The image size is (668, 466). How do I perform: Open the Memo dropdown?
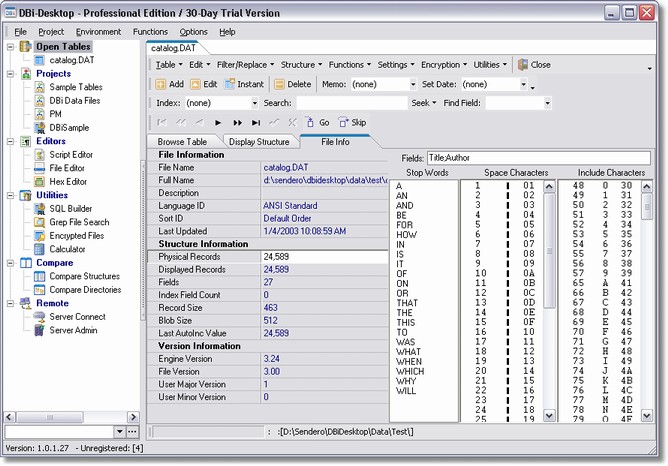coord(413,84)
